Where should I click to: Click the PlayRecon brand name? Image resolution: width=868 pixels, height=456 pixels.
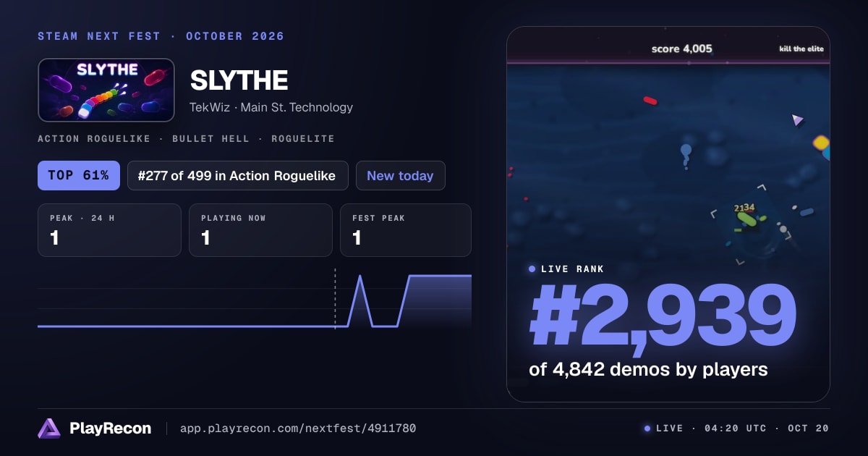click(x=111, y=428)
